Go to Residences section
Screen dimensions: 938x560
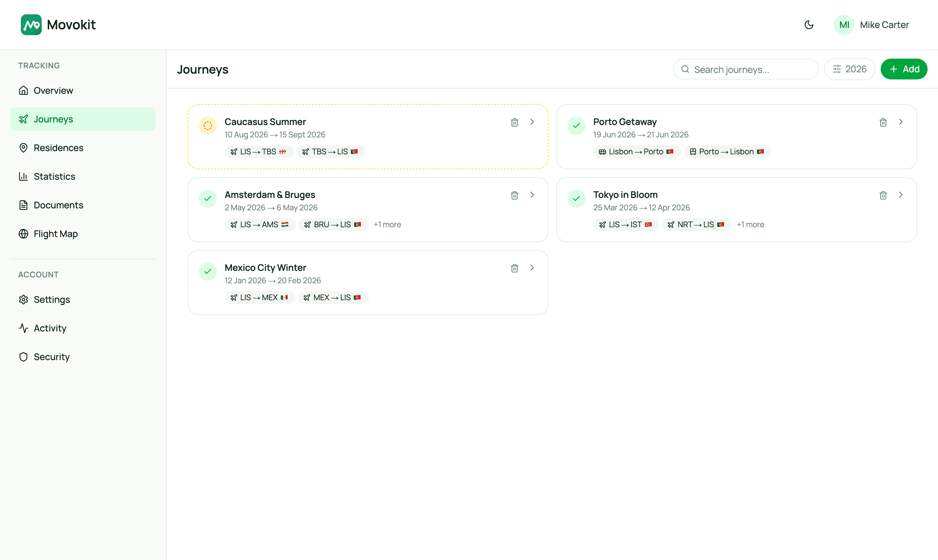pos(83,148)
